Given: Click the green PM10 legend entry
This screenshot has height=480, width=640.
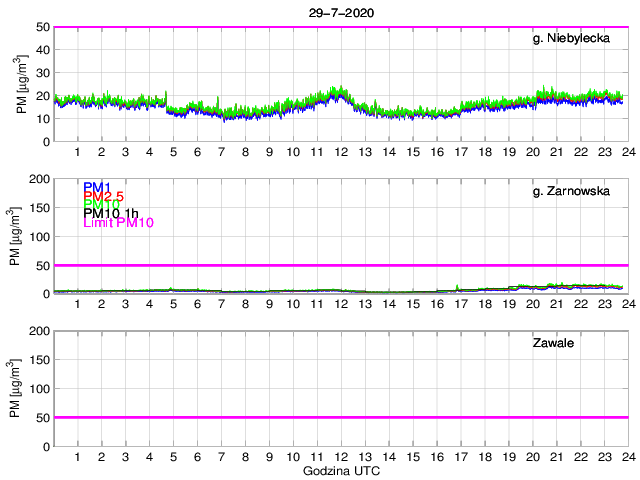Looking at the screenshot, I should (x=101, y=205).
